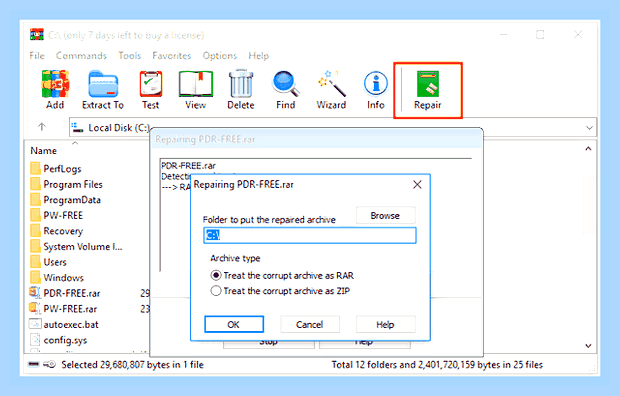Click the Cancel button in repair dialog
Screen dimensions: 620x396
coord(310,324)
